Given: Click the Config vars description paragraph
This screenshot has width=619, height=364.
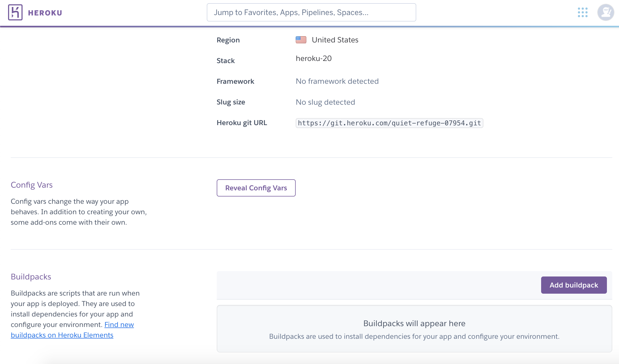Looking at the screenshot, I should pos(79,212).
